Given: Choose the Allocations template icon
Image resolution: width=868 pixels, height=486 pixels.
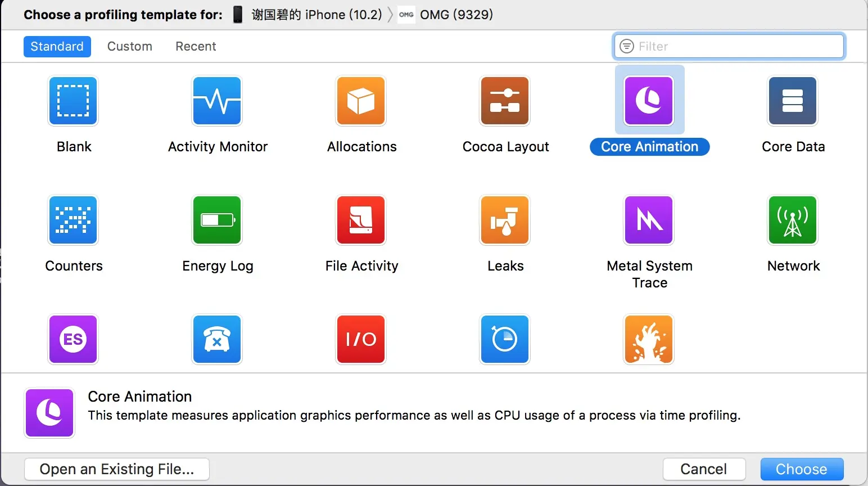Looking at the screenshot, I should click(361, 101).
